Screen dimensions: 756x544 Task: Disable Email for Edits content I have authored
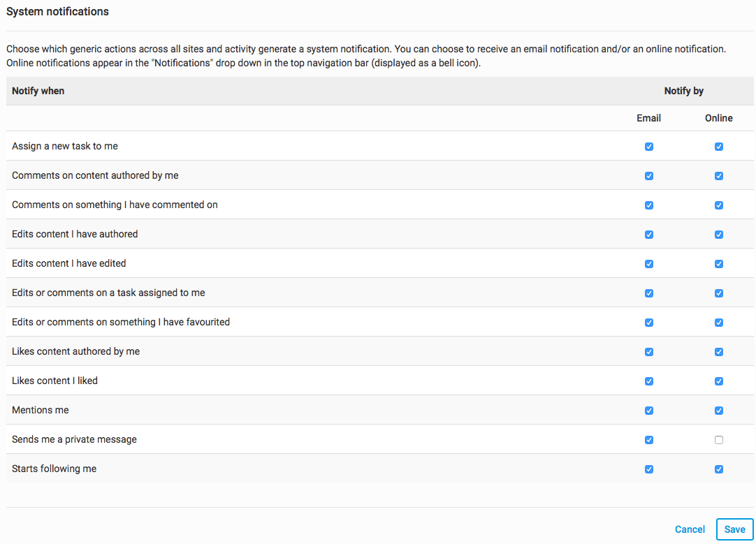tap(649, 235)
